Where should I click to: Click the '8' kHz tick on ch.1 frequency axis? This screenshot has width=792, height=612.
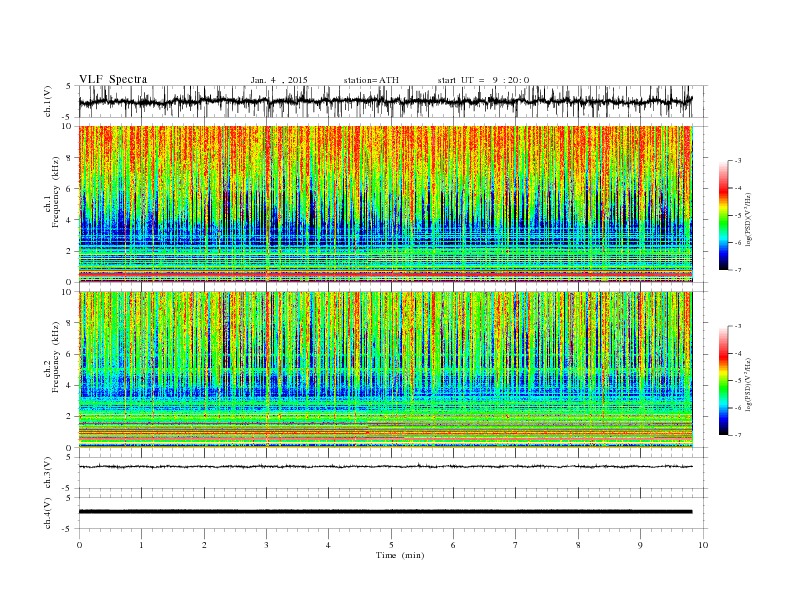pyautogui.click(x=70, y=158)
